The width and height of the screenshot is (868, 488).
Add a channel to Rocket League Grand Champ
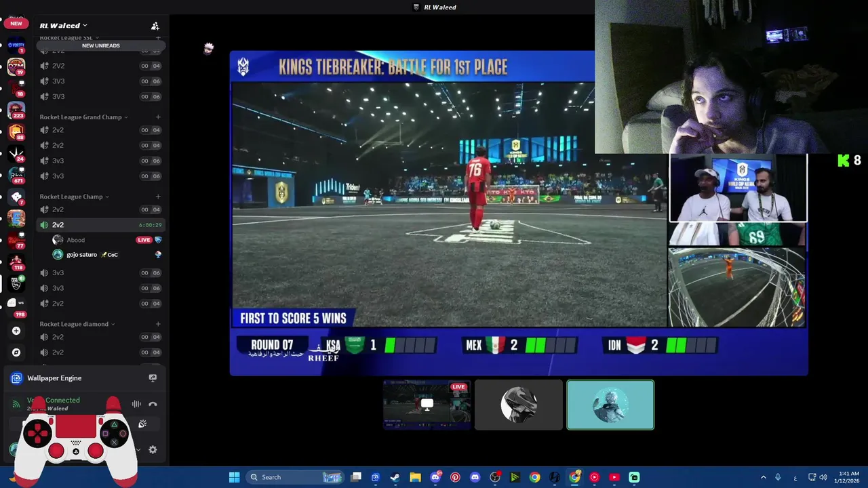(158, 117)
